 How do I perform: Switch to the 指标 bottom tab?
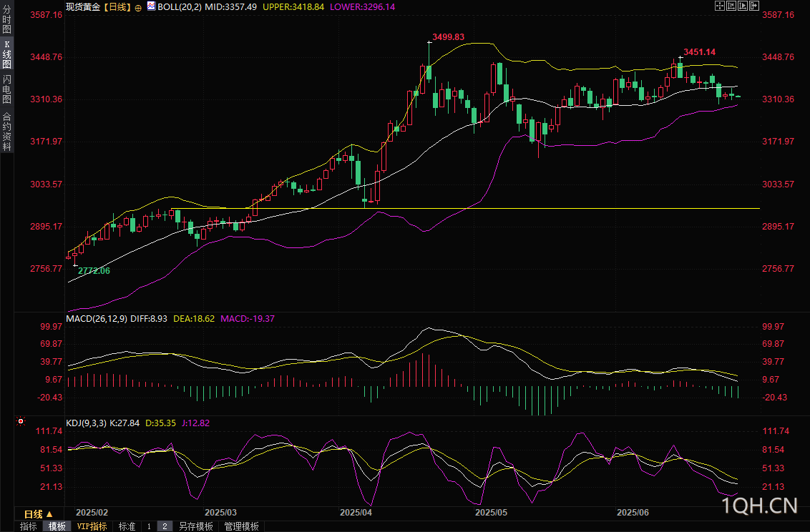(x=29, y=526)
